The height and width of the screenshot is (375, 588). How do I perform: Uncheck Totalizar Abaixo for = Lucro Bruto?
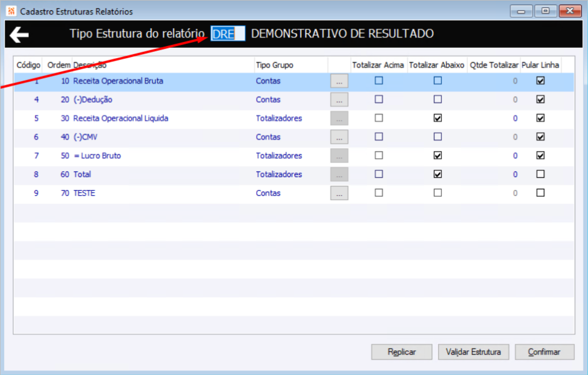pyautogui.click(x=437, y=155)
